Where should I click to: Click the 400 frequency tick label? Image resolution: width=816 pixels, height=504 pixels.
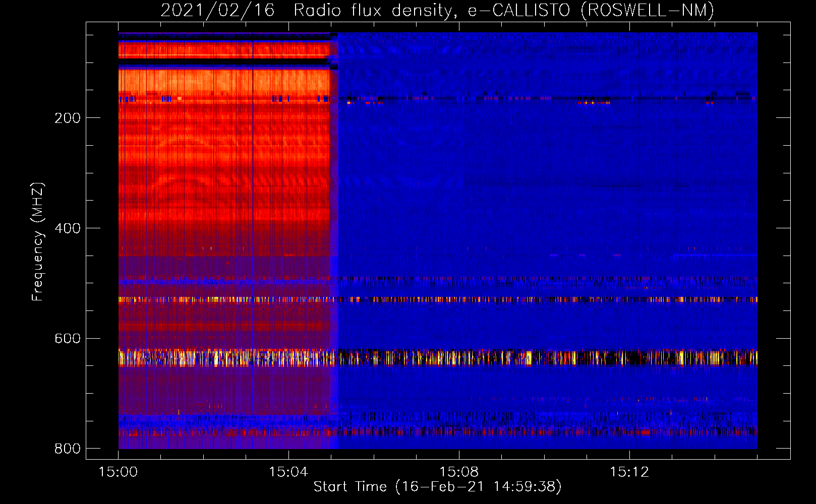coord(68,228)
